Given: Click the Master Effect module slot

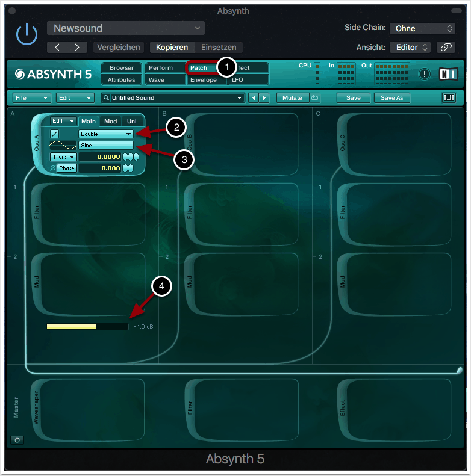Looking at the screenshot, I should (395, 410).
